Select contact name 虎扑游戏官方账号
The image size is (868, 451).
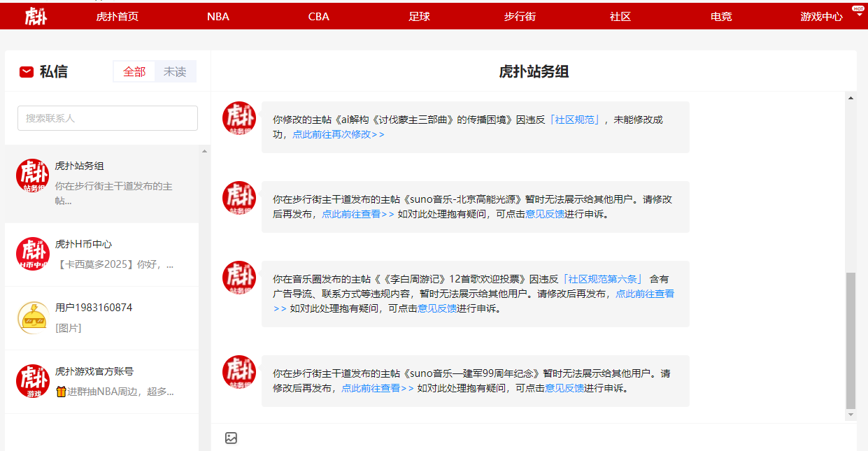94,371
